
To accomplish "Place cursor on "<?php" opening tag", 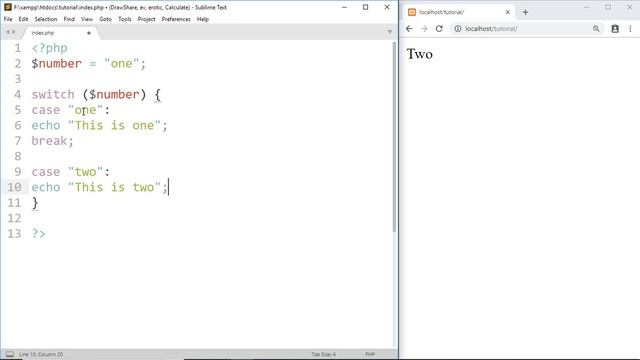I will coord(49,48).
